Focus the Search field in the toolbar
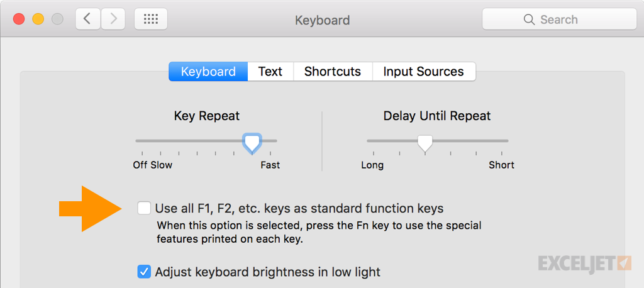The width and height of the screenshot is (644, 288). click(x=559, y=19)
